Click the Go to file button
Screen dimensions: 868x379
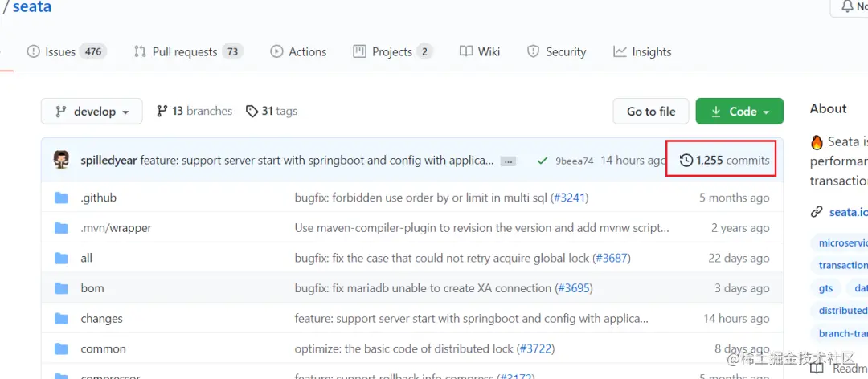(x=651, y=111)
